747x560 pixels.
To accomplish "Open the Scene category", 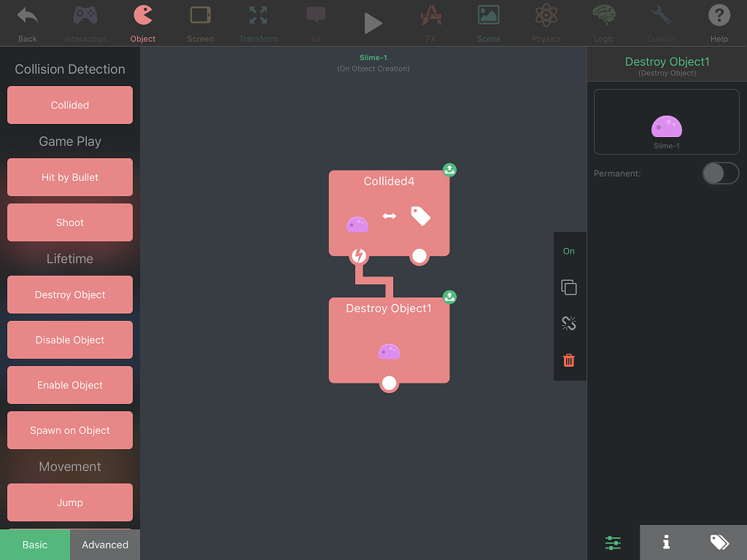I will pyautogui.click(x=488, y=23).
